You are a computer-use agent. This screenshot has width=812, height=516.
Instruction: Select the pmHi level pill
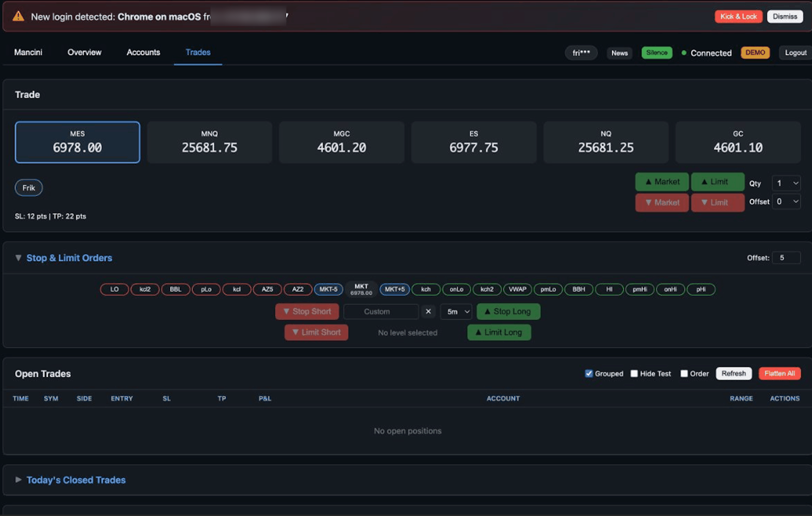tap(640, 289)
